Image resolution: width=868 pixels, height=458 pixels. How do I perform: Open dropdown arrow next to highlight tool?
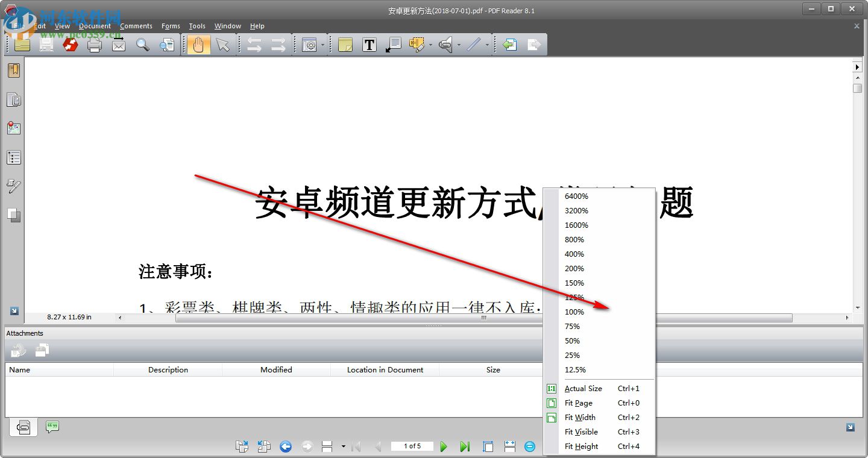(x=430, y=45)
